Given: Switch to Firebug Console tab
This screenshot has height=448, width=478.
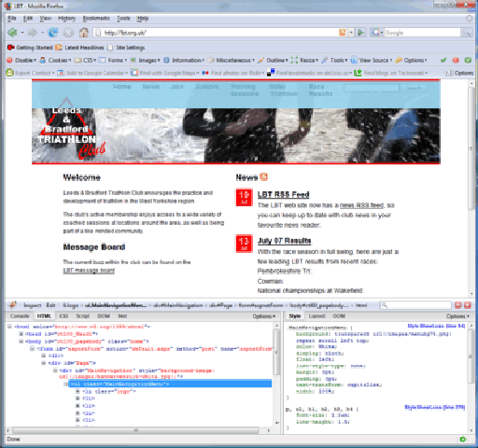Looking at the screenshot, I should pyautogui.click(x=20, y=316).
